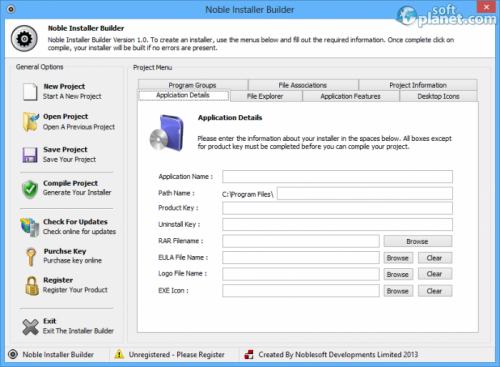Close the Noble Installer Builder window
This screenshot has width=500, height=367.
[x=486, y=7]
